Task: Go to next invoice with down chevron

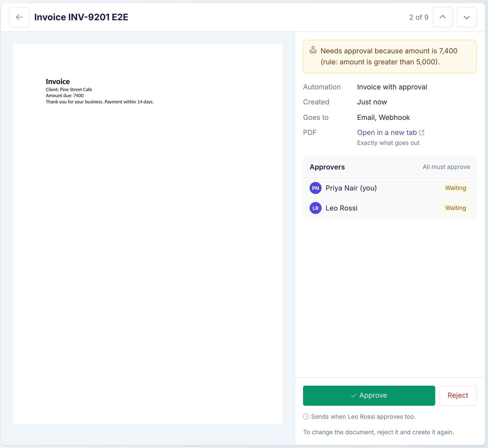Action: 466,17
